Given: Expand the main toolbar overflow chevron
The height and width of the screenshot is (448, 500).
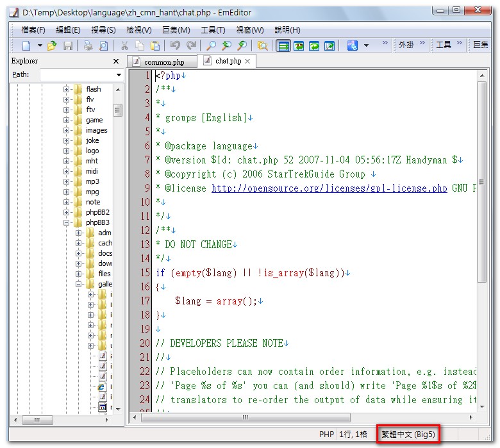Looking at the screenshot, I should click(385, 43).
